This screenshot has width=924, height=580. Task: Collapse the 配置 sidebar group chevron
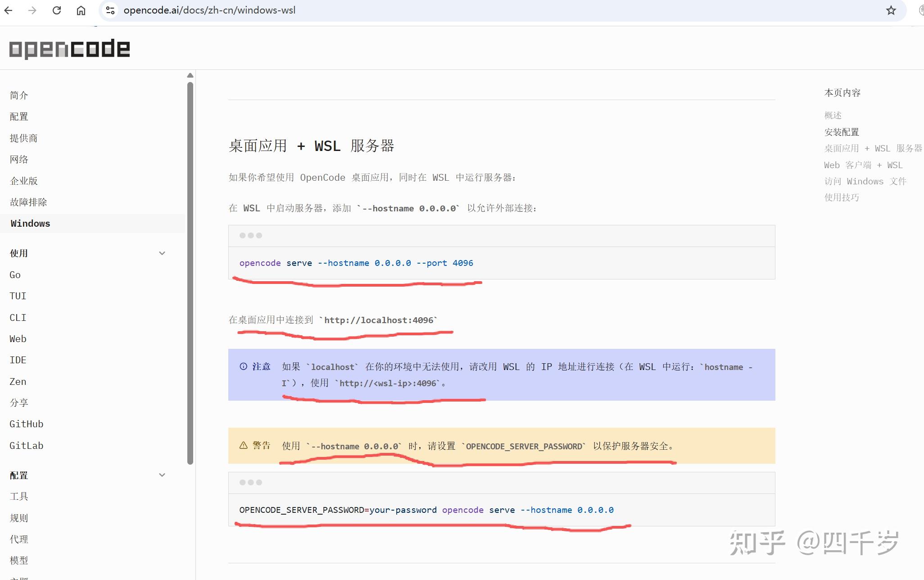[162, 475]
